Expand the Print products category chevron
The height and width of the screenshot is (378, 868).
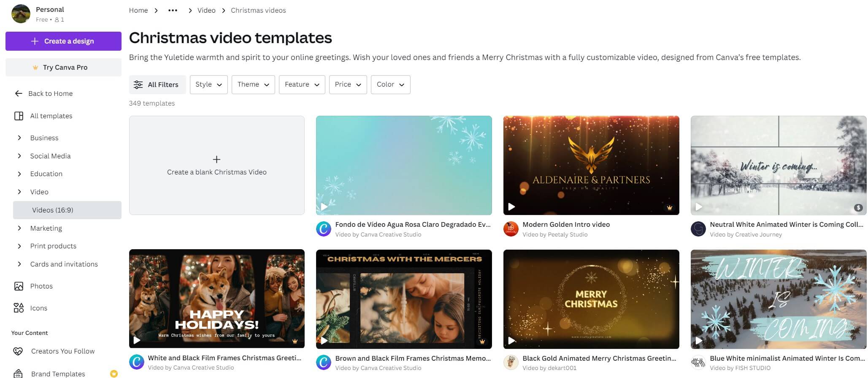click(19, 246)
